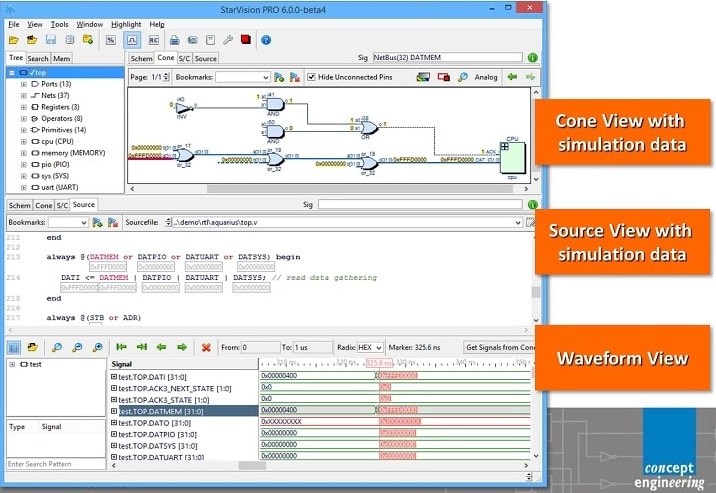This screenshot has width=716, height=493.
Task: Click the red stop square icon
Action: coord(246,39)
